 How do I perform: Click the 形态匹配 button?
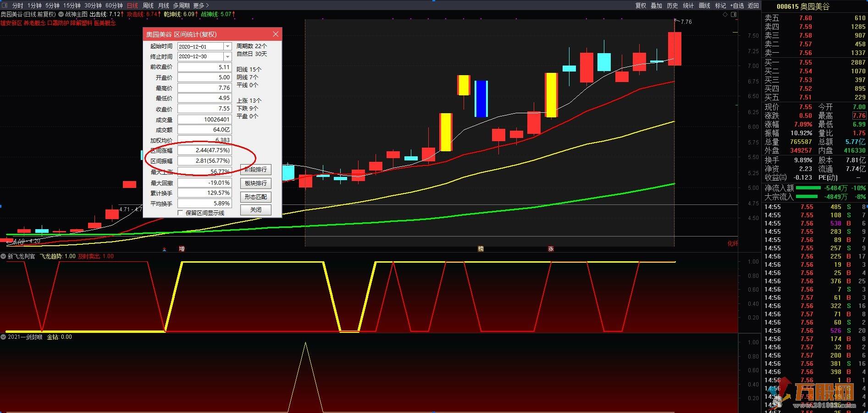point(256,197)
